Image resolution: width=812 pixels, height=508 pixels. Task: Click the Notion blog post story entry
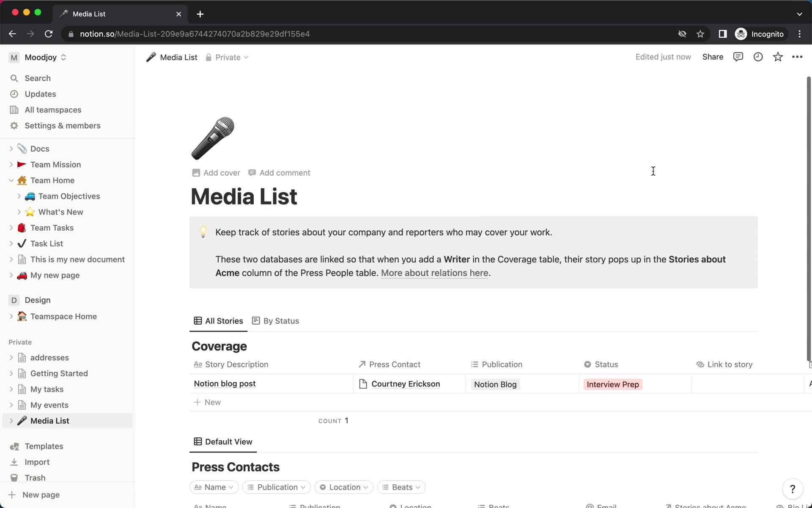[x=225, y=384]
